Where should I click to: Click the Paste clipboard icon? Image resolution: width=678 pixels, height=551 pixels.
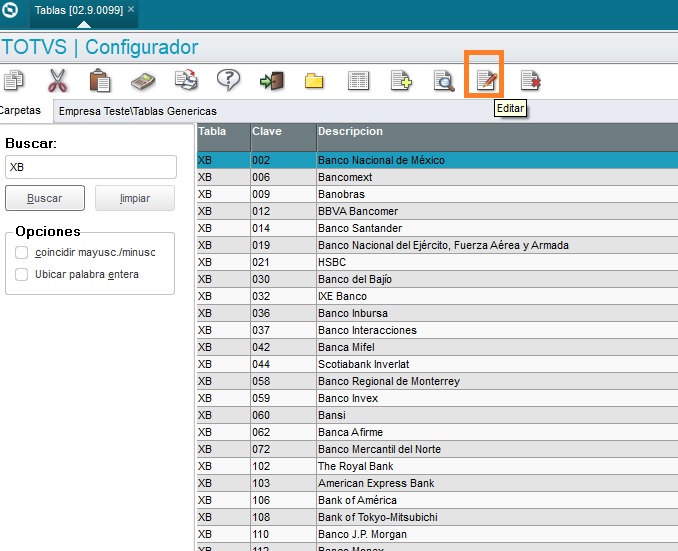tap(100, 80)
